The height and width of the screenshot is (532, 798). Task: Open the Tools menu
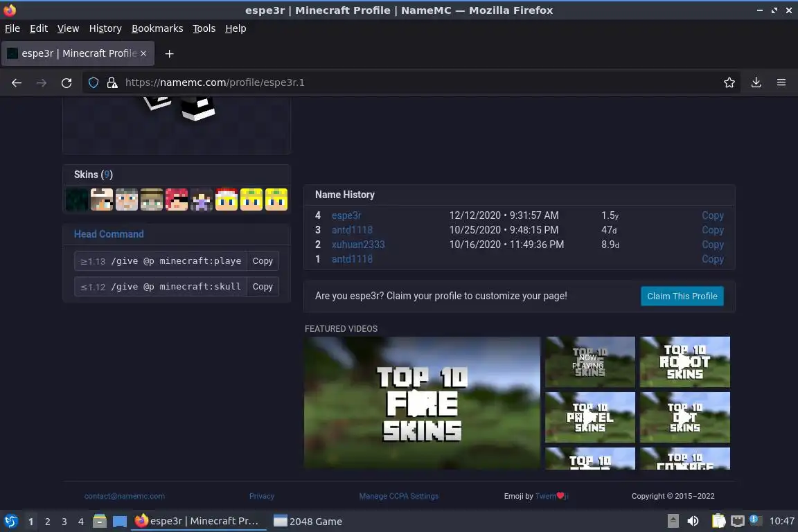coord(204,28)
